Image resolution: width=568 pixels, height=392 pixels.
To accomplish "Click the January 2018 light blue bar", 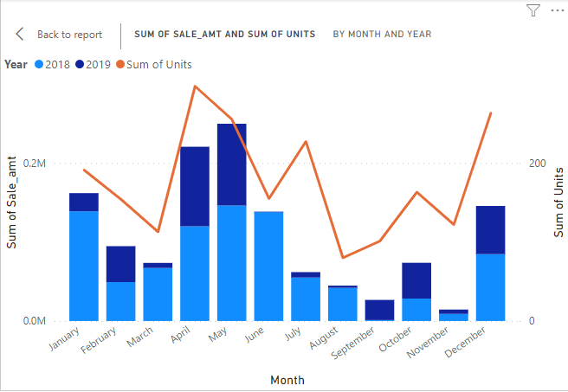I will 84,265.
